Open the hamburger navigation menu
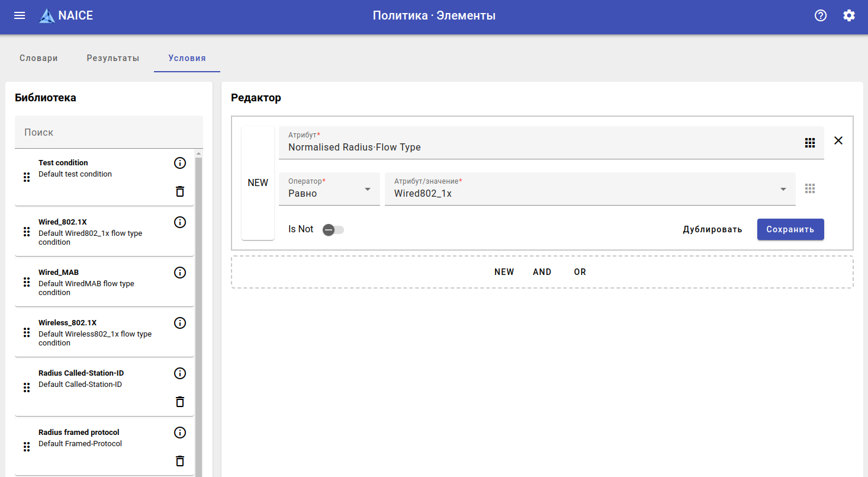868x477 pixels. [x=20, y=15]
